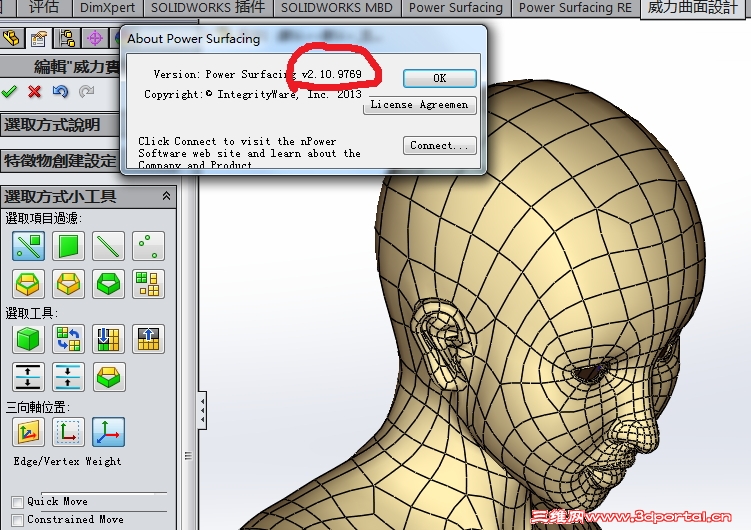This screenshot has width=751, height=530.
Task: Click the panel collapse arrows handle
Action: [x=203, y=410]
